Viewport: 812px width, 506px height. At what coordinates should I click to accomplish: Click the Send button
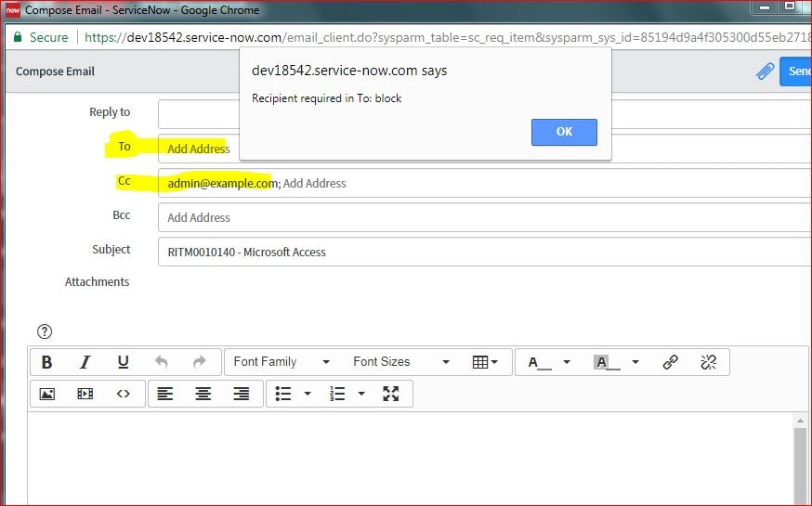(797, 71)
